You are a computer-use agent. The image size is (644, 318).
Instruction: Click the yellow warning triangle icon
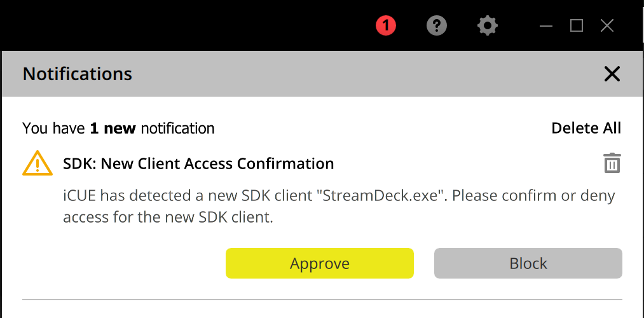(38, 163)
